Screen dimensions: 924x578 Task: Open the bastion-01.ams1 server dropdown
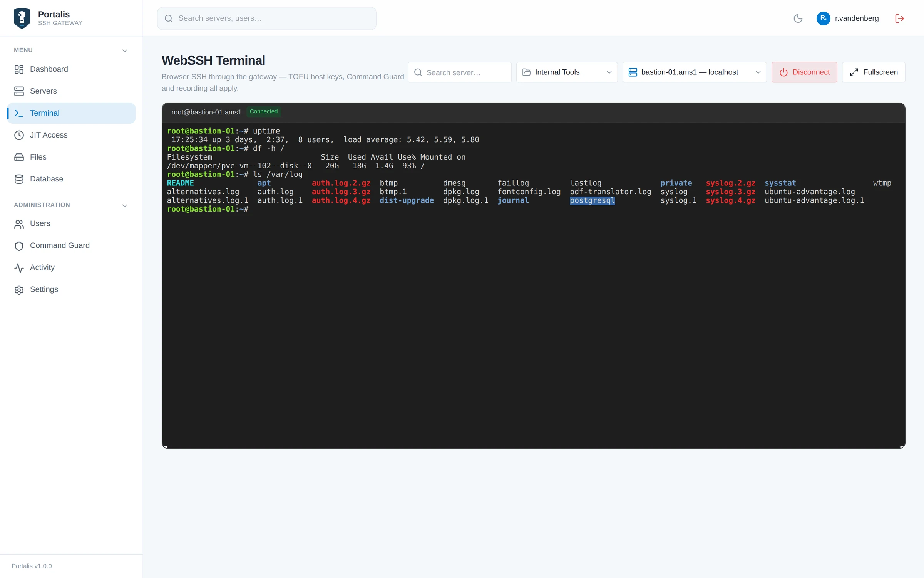point(694,72)
